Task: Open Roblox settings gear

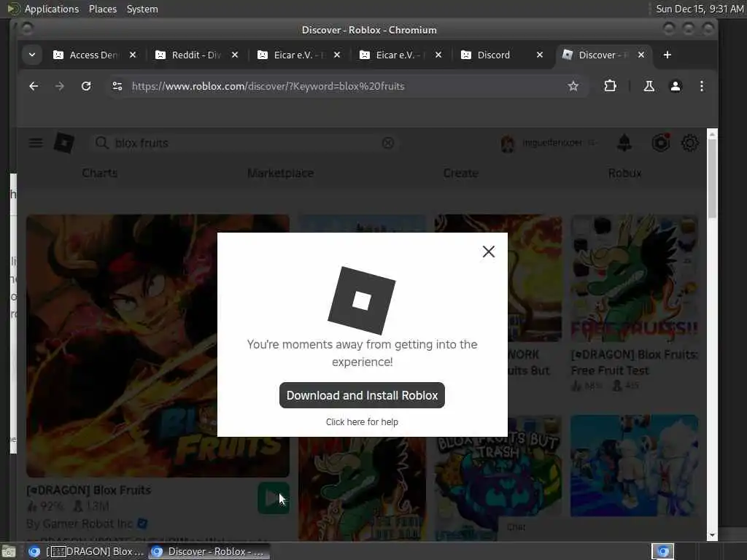Action: (x=690, y=143)
